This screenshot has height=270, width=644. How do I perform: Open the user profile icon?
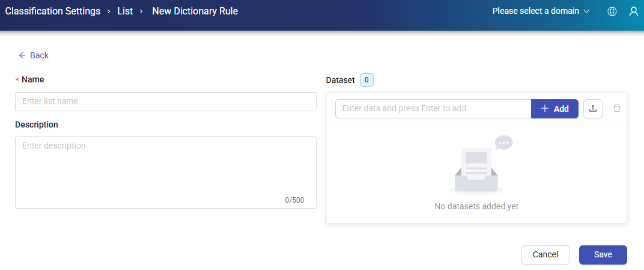633,11
